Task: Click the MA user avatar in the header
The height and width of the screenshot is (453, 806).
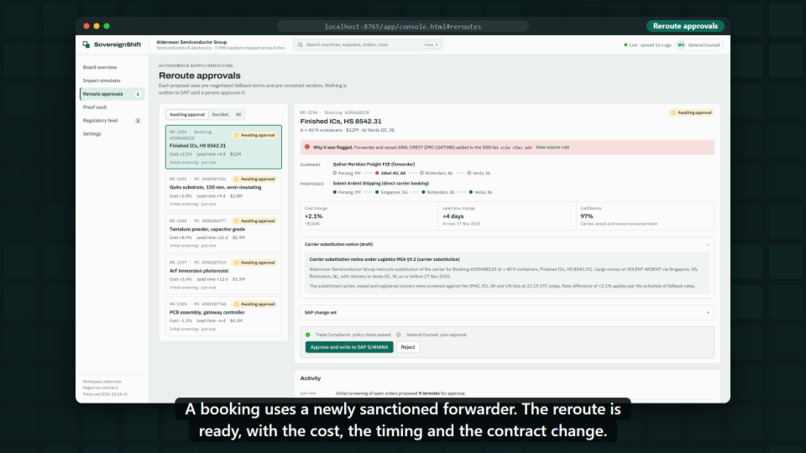Action: [681, 45]
